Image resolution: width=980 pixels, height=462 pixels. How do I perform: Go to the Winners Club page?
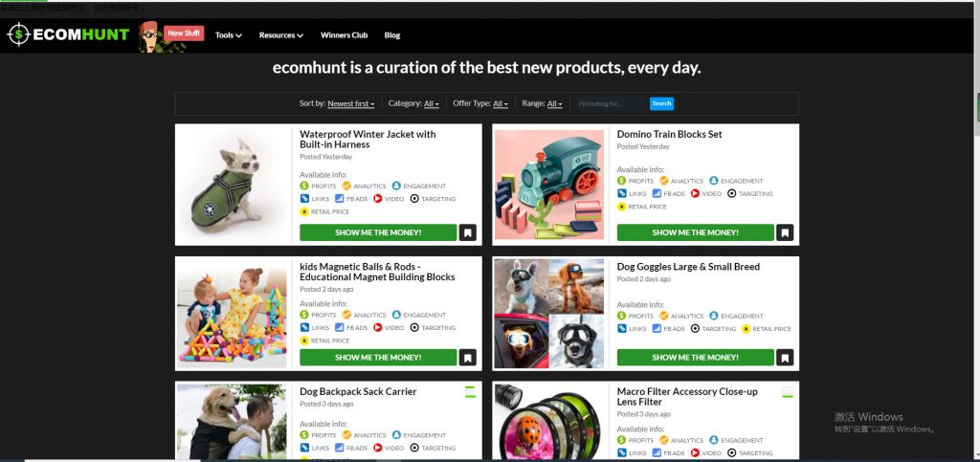click(344, 35)
